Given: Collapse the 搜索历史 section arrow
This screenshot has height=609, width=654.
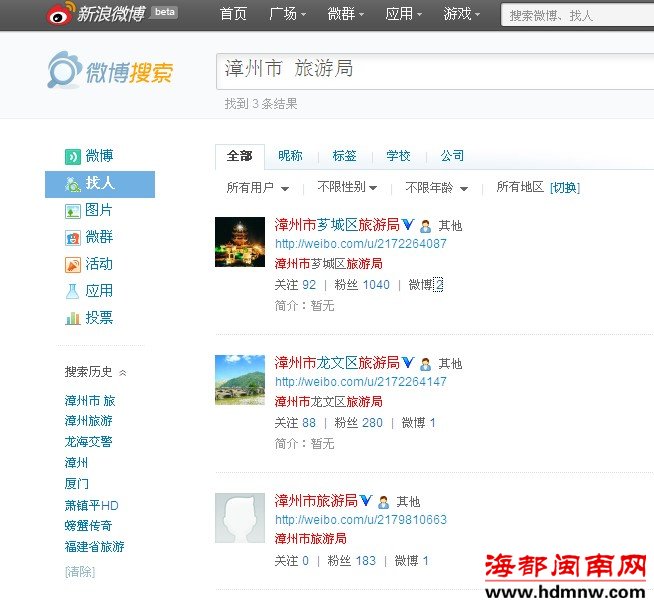Looking at the screenshot, I should (123, 372).
